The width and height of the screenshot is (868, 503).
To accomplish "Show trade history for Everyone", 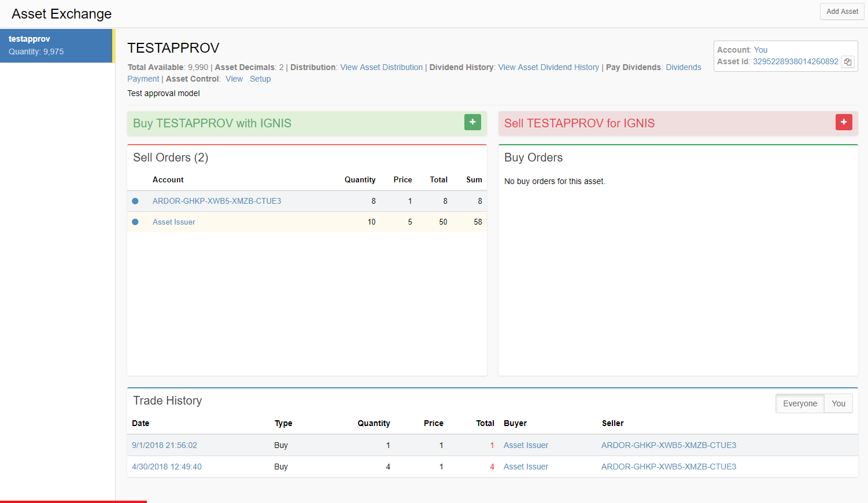I will pyautogui.click(x=800, y=403).
